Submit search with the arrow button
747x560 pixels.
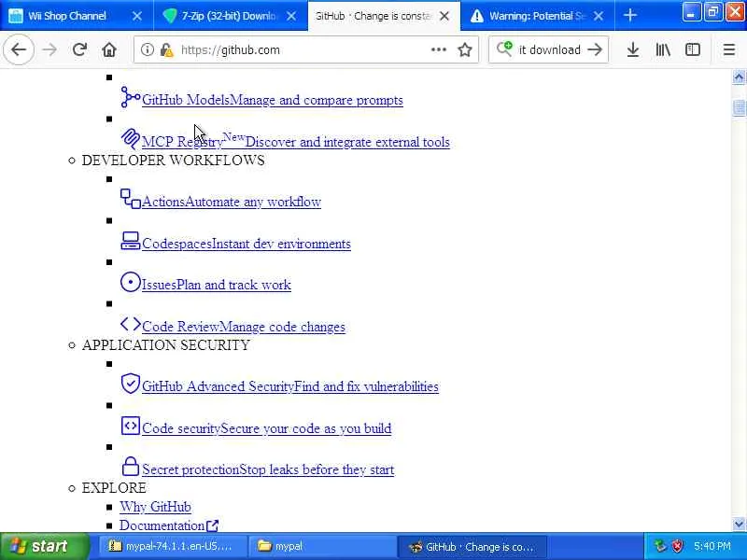pos(595,49)
